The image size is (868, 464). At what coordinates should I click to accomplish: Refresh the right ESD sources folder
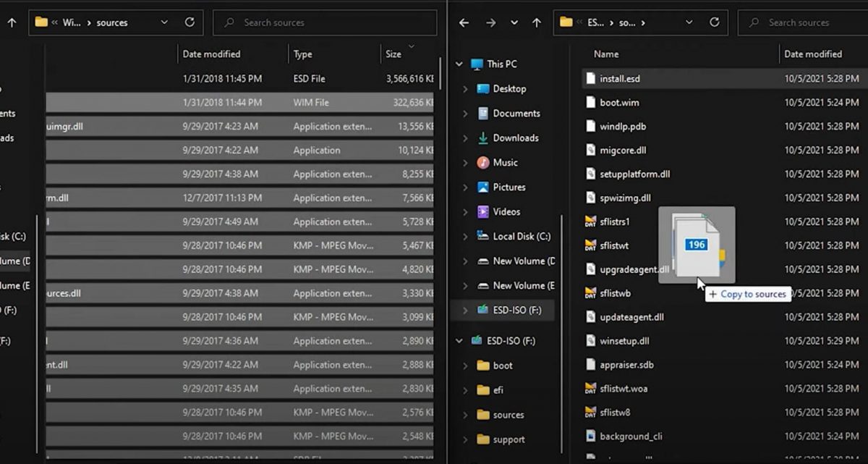[714, 22]
